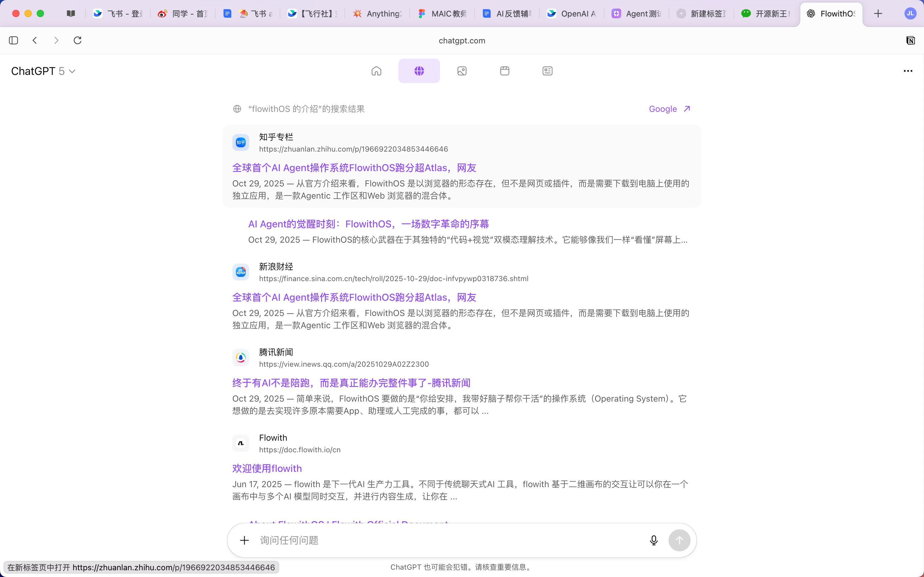This screenshot has width=924, height=577.
Task: Switch to the OpenAI A tab
Action: pyautogui.click(x=571, y=14)
